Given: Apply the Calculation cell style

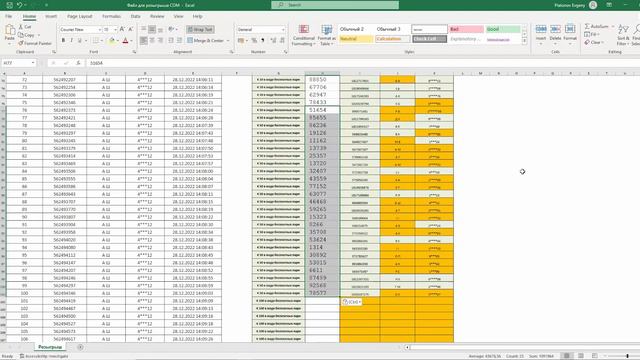Looking at the screenshot, I should point(392,39).
